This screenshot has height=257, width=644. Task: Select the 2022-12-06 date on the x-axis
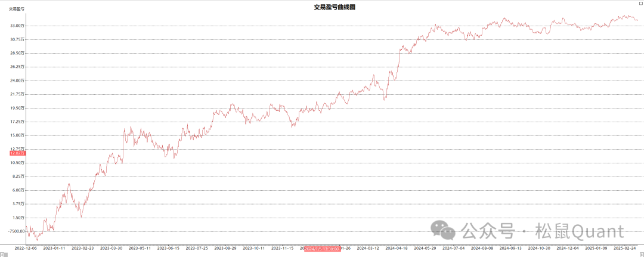[27, 247]
